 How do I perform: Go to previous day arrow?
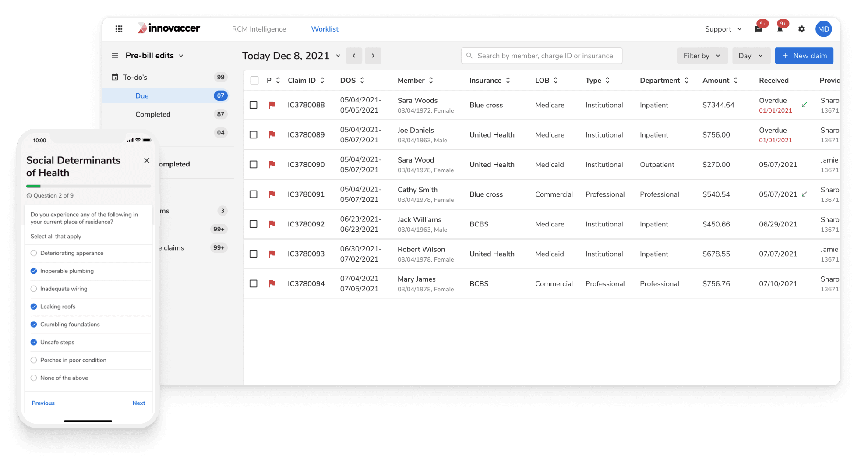click(x=354, y=56)
